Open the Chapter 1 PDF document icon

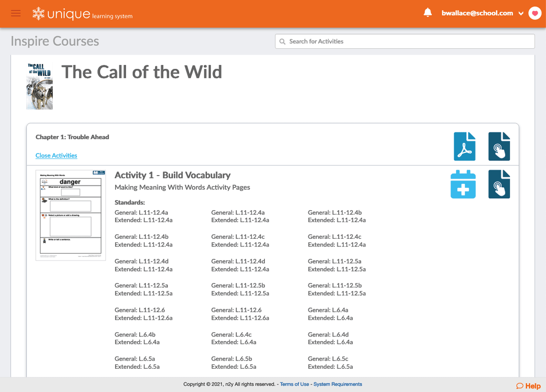[x=465, y=146]
